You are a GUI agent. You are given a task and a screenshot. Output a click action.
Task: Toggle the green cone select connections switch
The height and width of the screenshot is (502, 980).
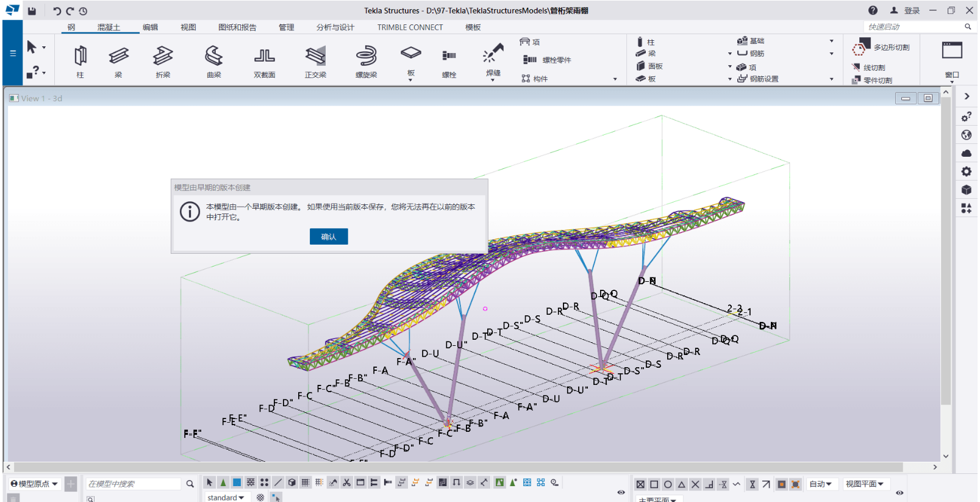pos(223,482)
